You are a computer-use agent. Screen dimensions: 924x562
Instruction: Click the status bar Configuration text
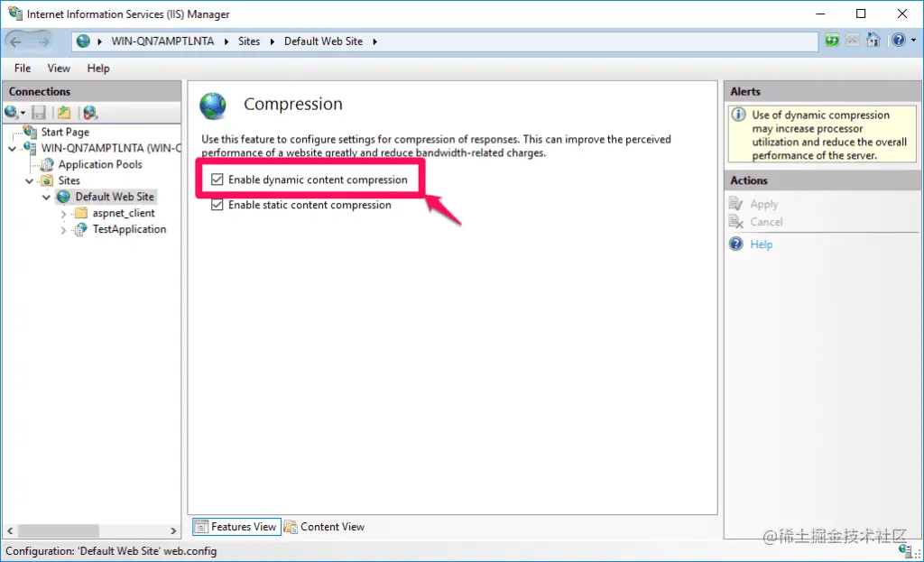111,551
